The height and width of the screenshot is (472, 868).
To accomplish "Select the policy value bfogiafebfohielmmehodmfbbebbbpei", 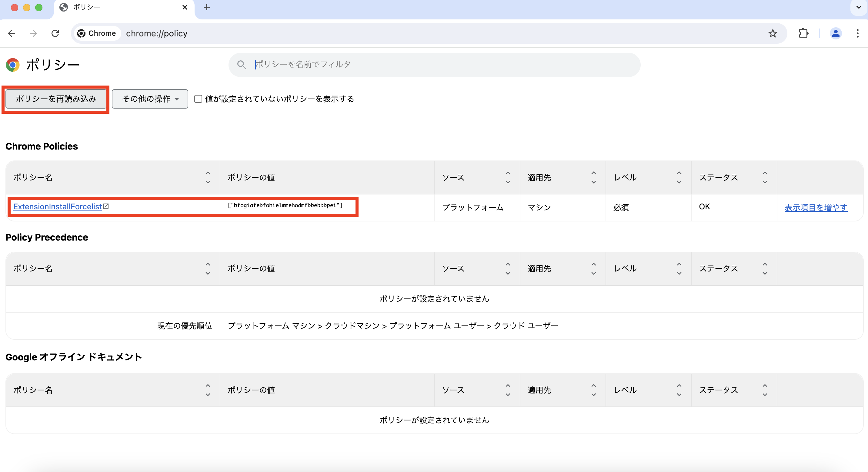I will point(285,205).
